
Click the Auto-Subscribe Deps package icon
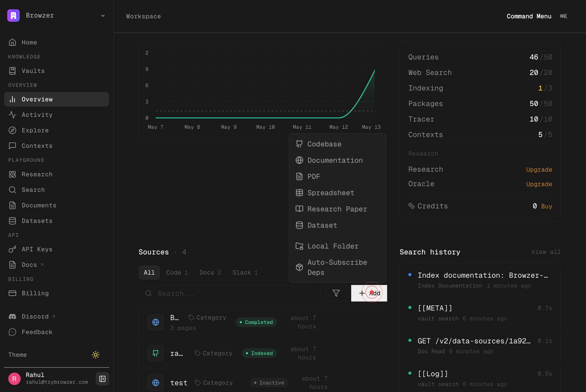[x=299, y=267]
